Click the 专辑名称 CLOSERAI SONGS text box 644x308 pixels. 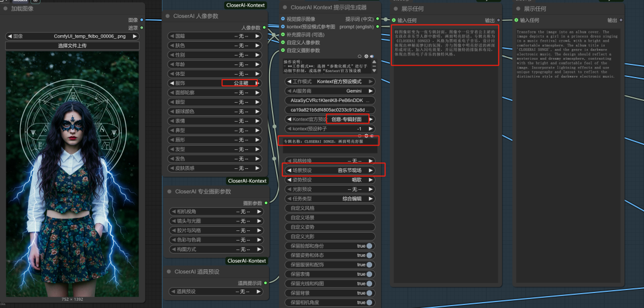[x=330, y=146]
